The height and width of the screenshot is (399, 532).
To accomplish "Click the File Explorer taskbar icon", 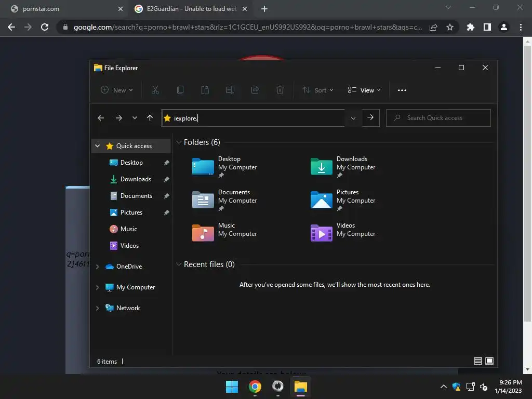I will 301,387.
